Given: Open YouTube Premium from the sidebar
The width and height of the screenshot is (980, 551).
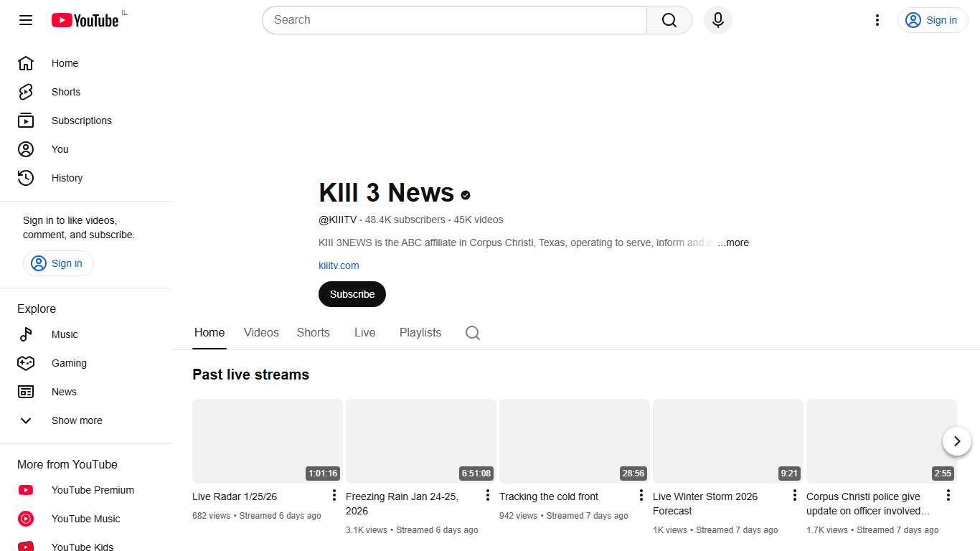Looking at the screenshot, I should (x=92, y=490).
